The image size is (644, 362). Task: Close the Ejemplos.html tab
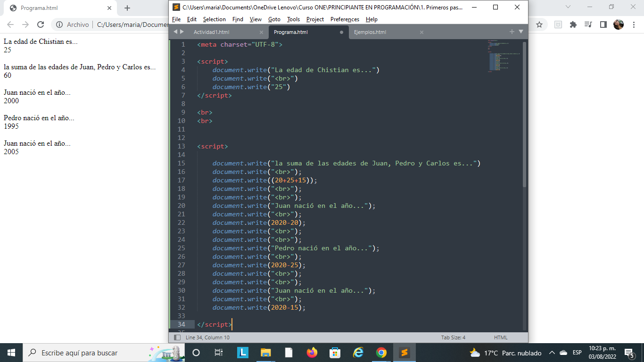[421, 32]
